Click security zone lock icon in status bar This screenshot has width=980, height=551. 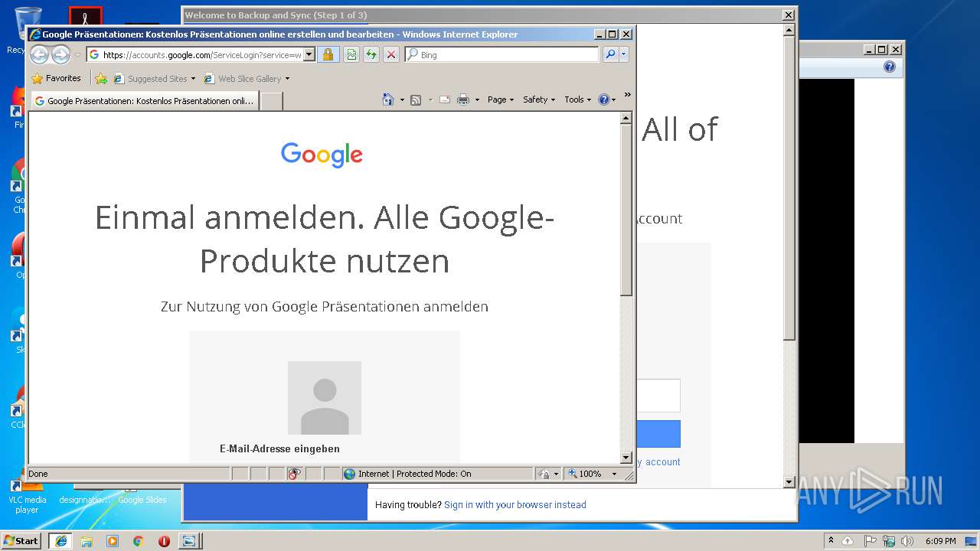pos(544,474)
